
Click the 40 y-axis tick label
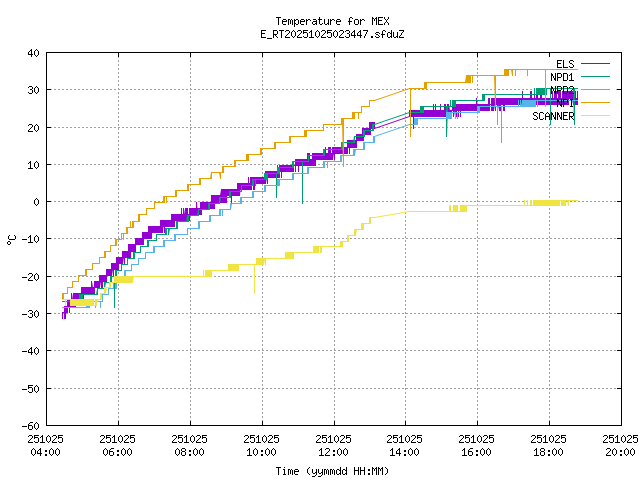[33, 53]
